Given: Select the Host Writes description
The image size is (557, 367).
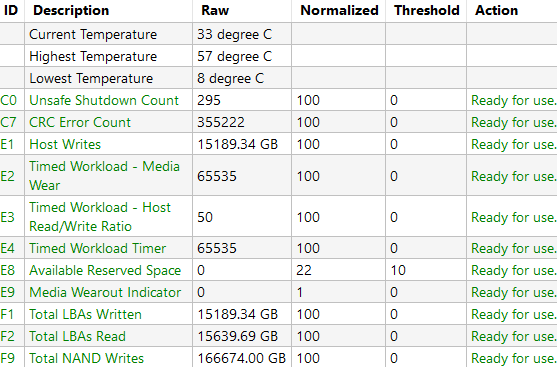Looking at the screenshot, I should pos(65,145).
